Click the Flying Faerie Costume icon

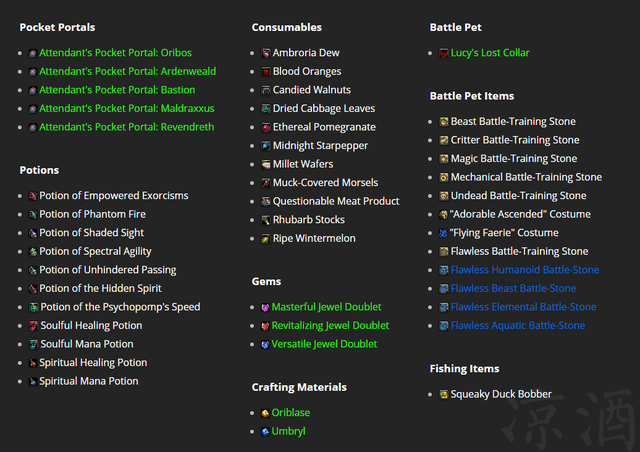click(x=443, y=233)
